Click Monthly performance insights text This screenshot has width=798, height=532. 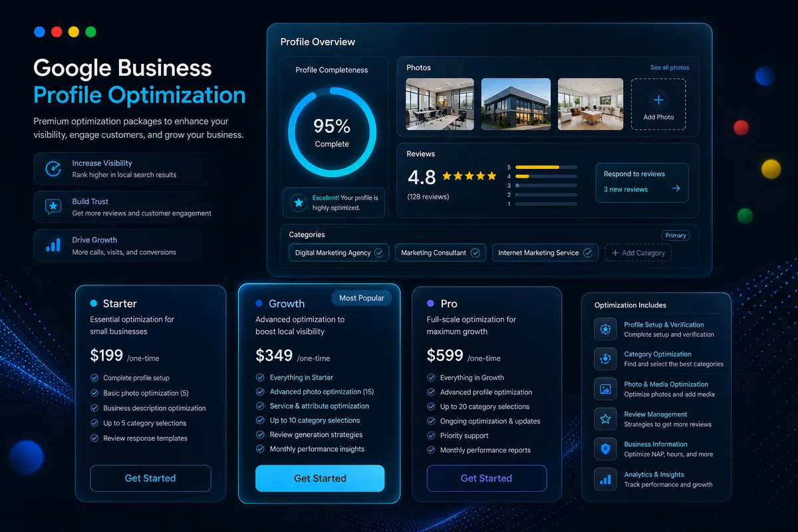tap(317, 449)
